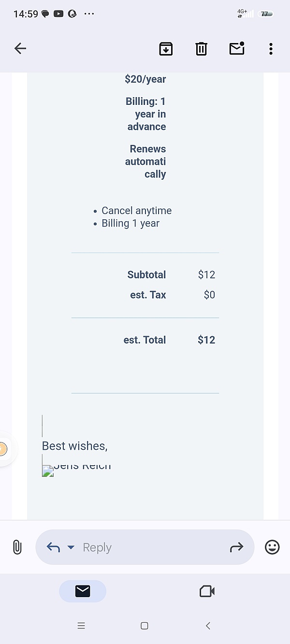290x644 pixels.
Task: Switch to the Meet video tab
Action: click(207, 591)
